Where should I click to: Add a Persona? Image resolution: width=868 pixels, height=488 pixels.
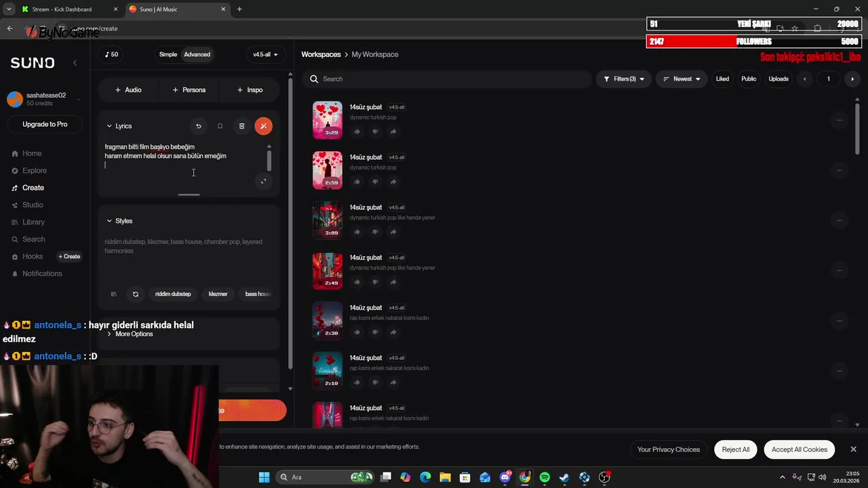click(189, 89)
